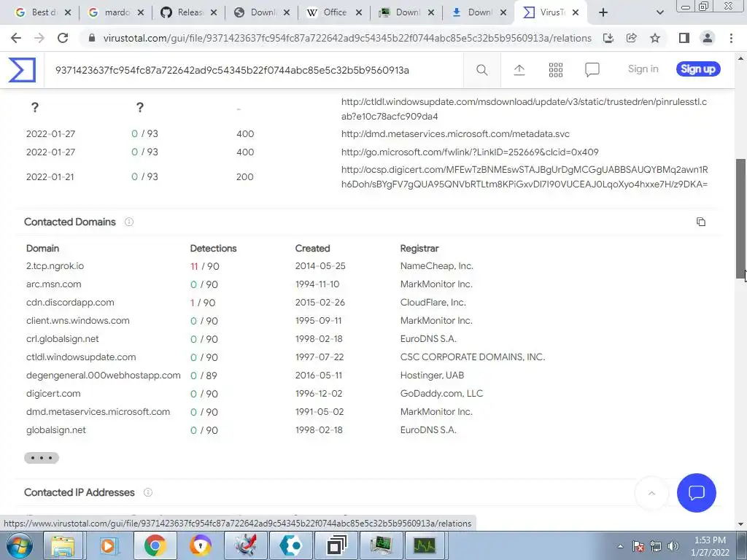Image resolution: width=747 pixels, height=560 pixels.
Task: Open the ocsp.digicert.com URL
Action: point(525,176)
